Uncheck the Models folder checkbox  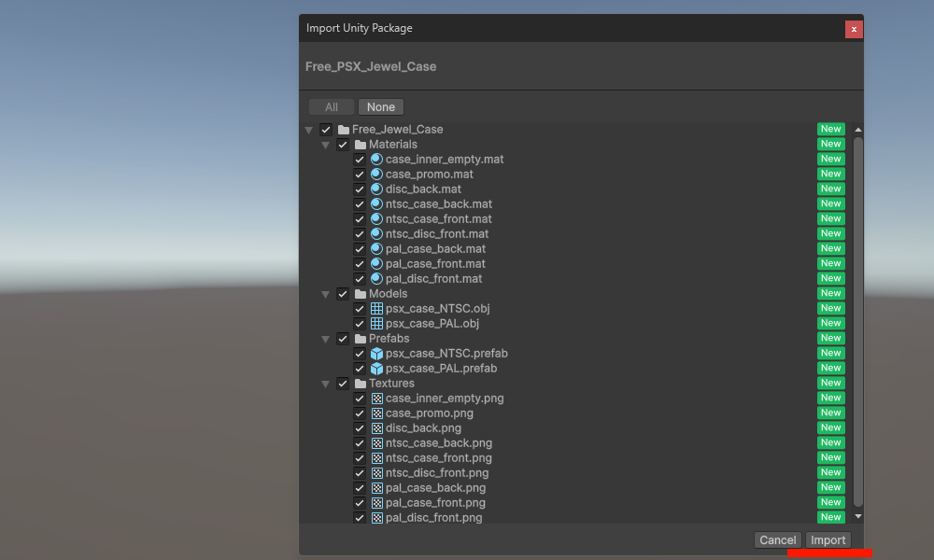click(x=343, y=294)
